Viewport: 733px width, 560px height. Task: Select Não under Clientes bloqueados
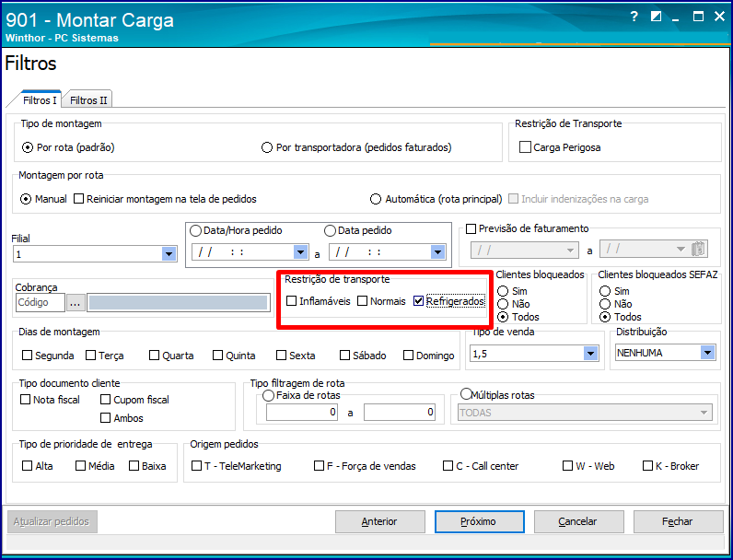[503, 304]
